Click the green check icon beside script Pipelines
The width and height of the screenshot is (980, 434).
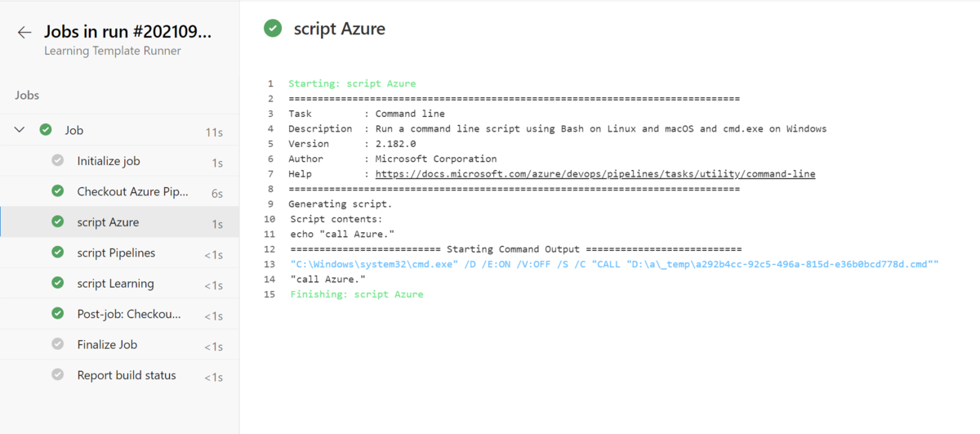pos(57,253)
